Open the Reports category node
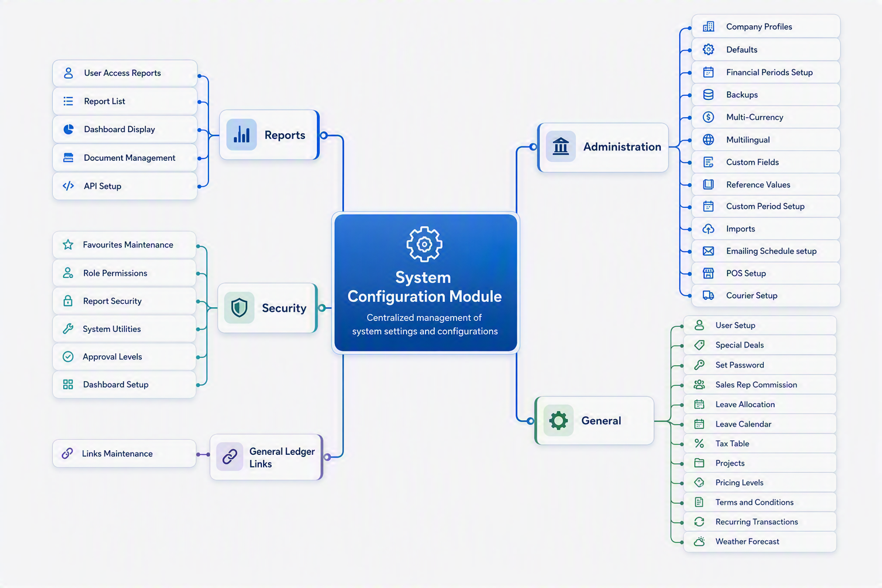The height and width of the screenshot is (588, 882). [x=269, y=135]
